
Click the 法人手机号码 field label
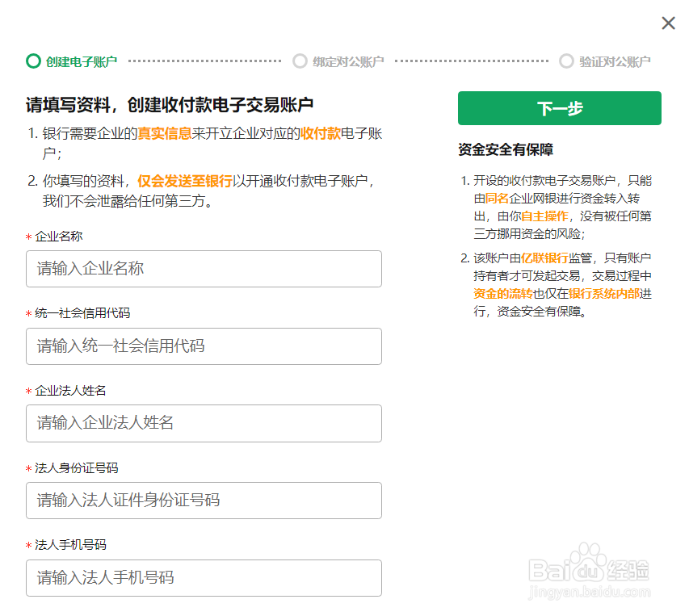click(x=70, y=545)
